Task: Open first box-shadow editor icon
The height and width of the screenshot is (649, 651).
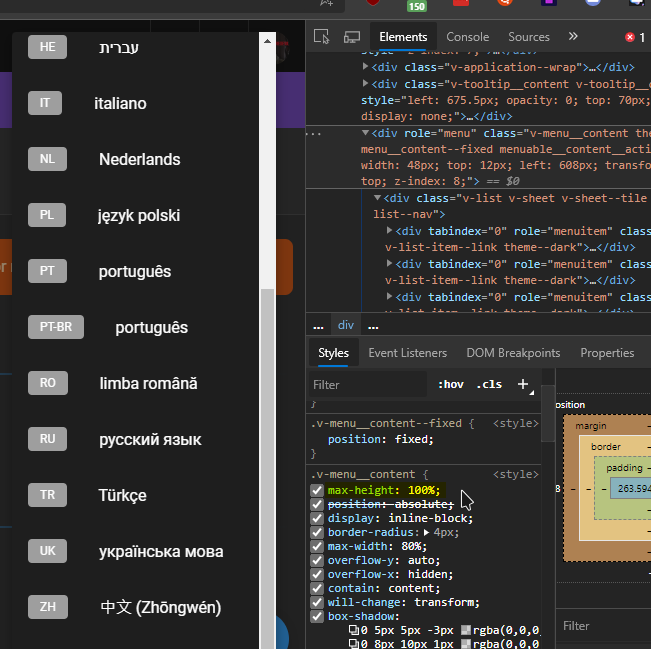Action: click(354, 630)
